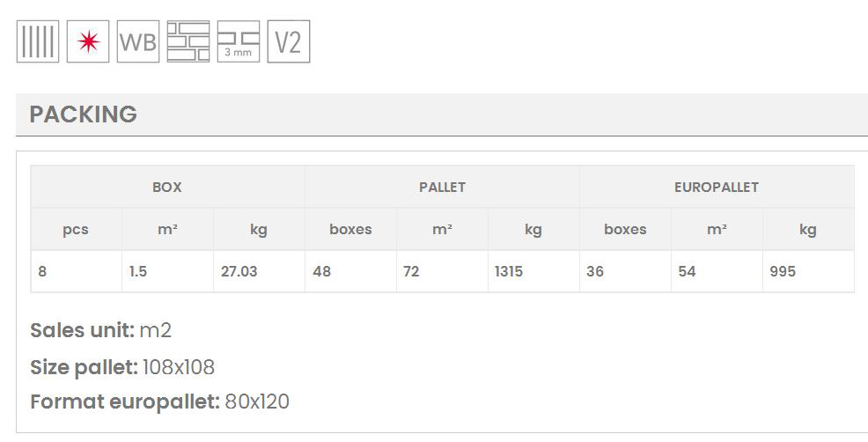Select the V2 shade variation icon
The image size is (868, 442).
coord(289,42)
